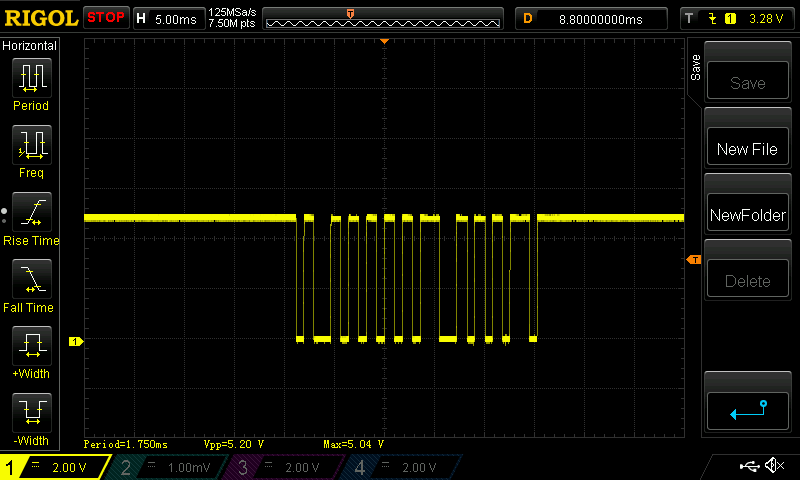Click the orange trigger position marker atop grid

(x=385, y=41)
